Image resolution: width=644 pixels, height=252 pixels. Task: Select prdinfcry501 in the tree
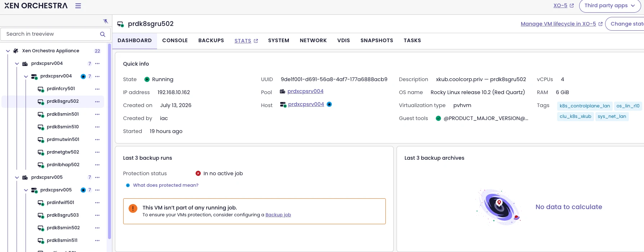[61, 89]
